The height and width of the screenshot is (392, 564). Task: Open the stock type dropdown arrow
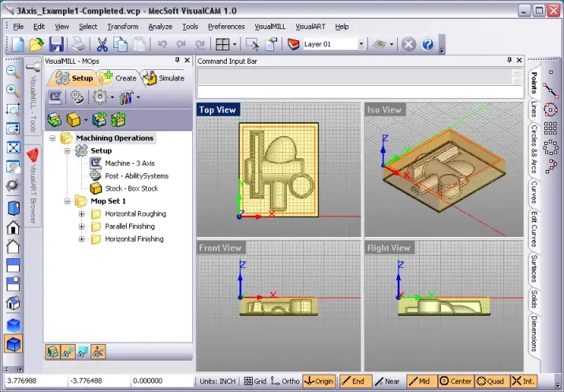(x=86, y=120)
